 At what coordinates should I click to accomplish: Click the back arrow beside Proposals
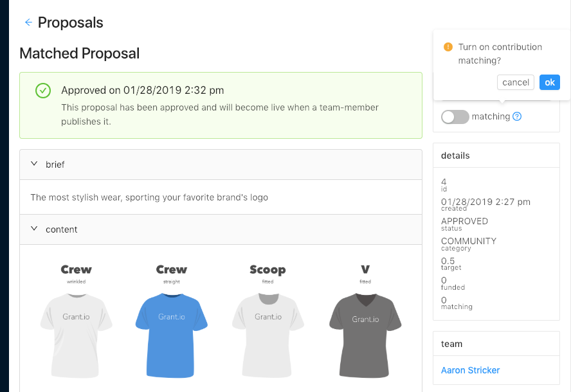point(28,22)
